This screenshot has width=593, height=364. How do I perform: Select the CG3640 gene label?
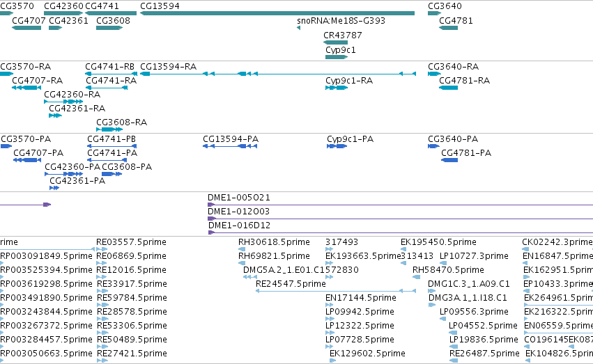445,6
